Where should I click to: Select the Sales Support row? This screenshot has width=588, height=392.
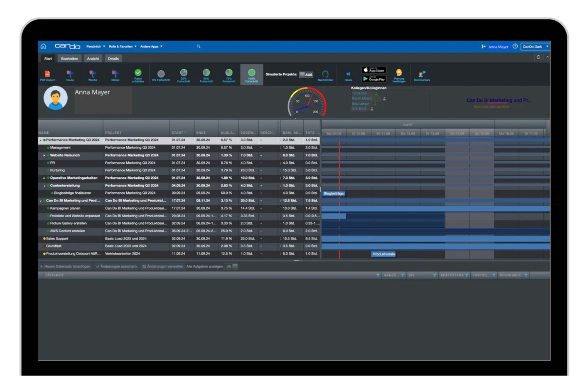click(x=179, y=239)
